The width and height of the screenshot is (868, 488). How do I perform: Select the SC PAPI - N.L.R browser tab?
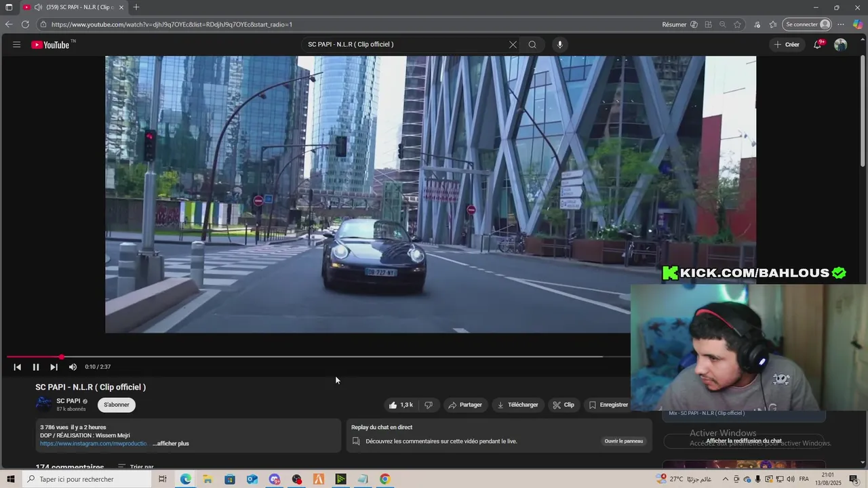[x=75, y=7]
